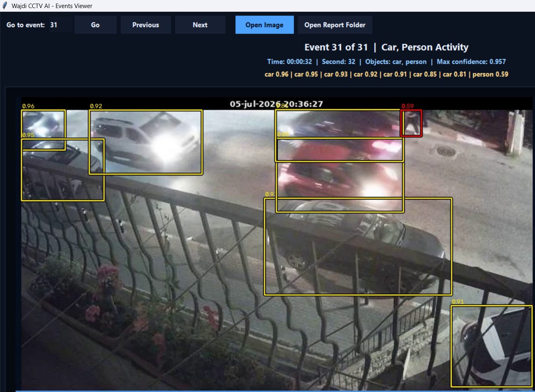Click the 'person 0.59' detection label
The width and height of the screenshot is (535, 392).
coord(490,74)
